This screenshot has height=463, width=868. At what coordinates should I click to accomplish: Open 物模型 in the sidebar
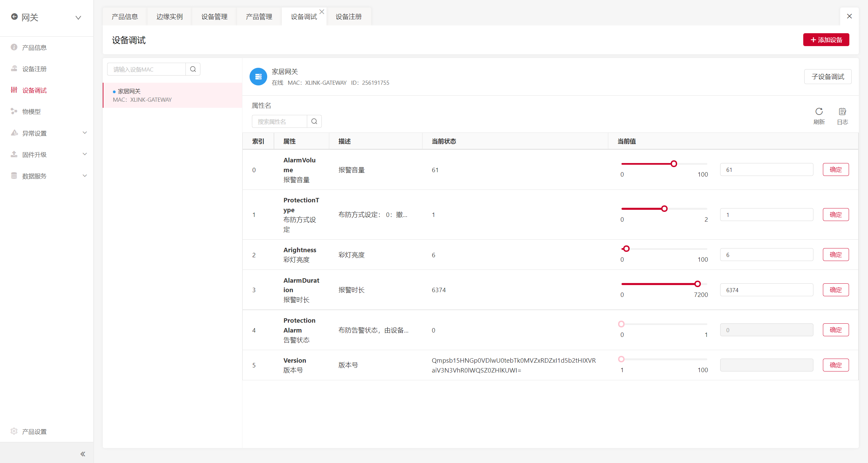click(31, 112)
